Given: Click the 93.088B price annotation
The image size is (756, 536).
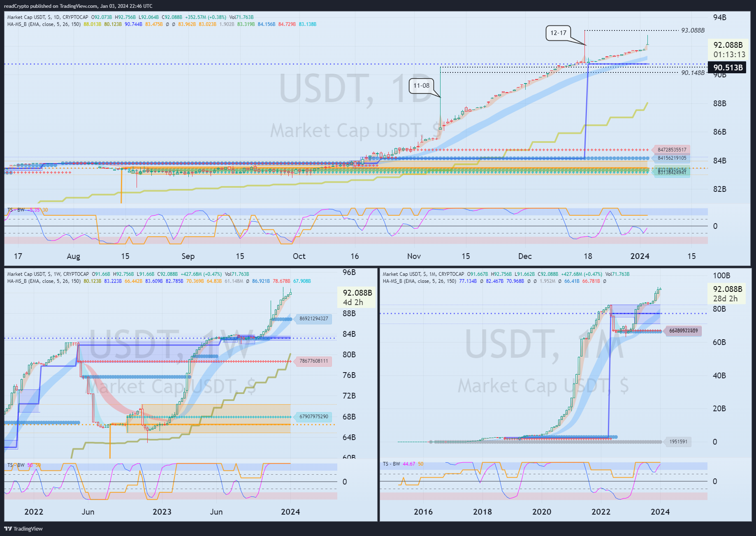Looking at the screenshot, I should [x=693, y=30].
